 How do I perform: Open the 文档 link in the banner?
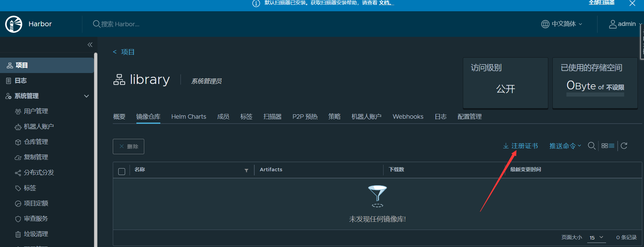(386, 3)
